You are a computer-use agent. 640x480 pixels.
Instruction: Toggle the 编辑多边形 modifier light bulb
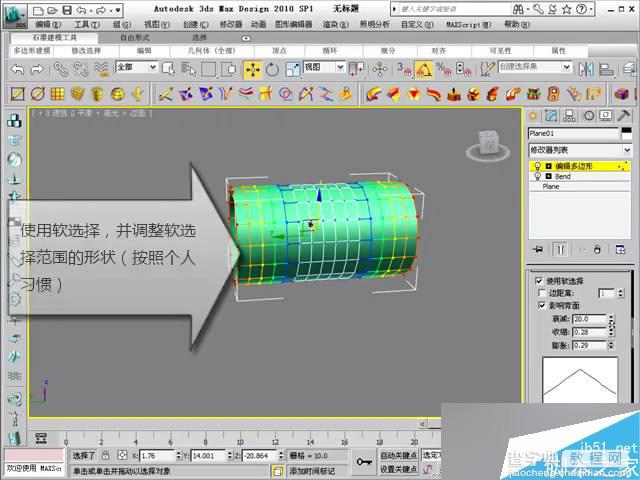tap(538, 166)
